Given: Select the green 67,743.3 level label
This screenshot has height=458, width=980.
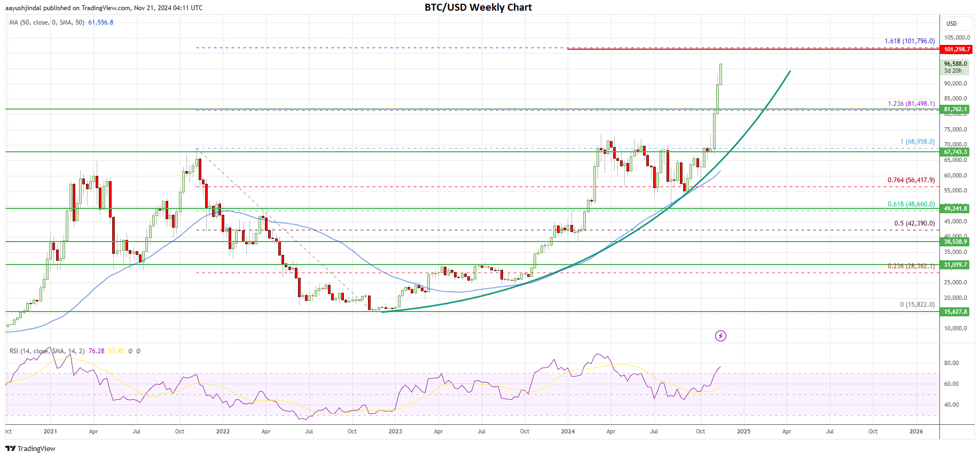Looking at the screenshot, I should coord(954,152).
